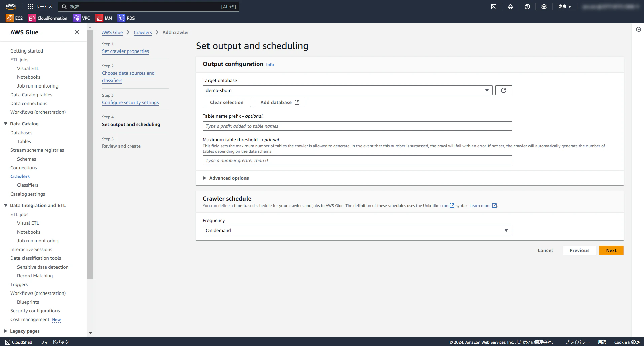Screen dimensions: 644x346
Task: Expand Advanced options
Action: [226, 178]
